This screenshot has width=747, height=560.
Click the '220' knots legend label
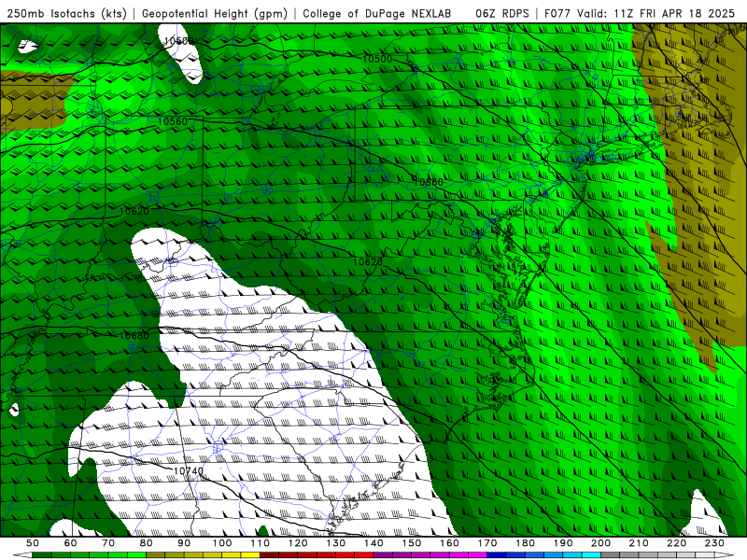[676, 543]
